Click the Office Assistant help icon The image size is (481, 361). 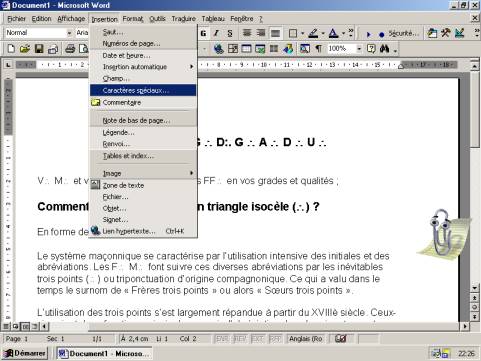(371, 49)
